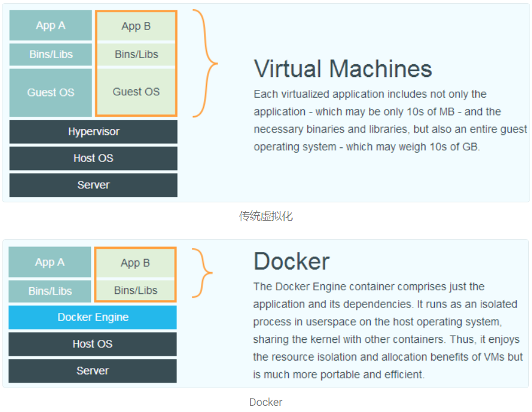Click the Hypervisor block in the VM diagram

pyautogui.click(x=93, y=131)
